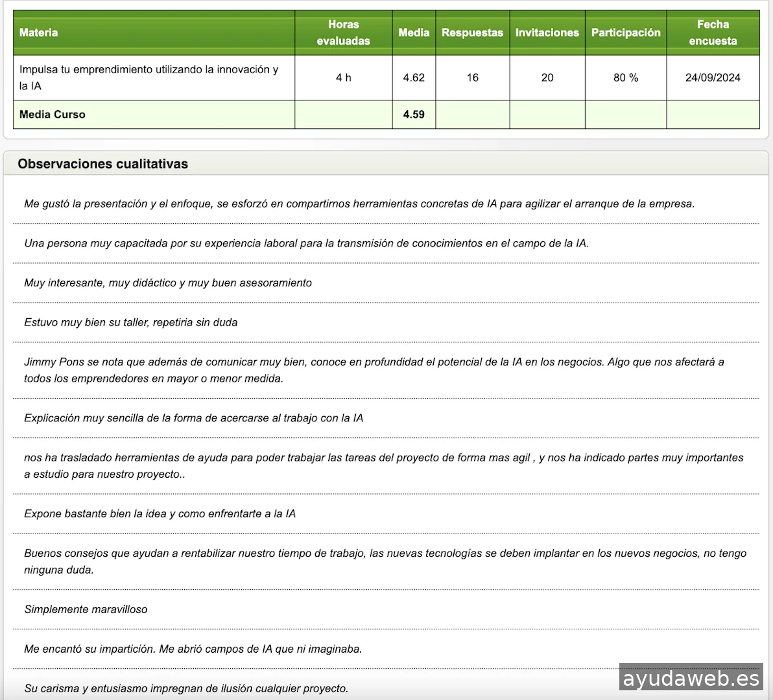Click the 4.62 media value cell
Viewport: 773px width, 700px height.
(414, 78)
